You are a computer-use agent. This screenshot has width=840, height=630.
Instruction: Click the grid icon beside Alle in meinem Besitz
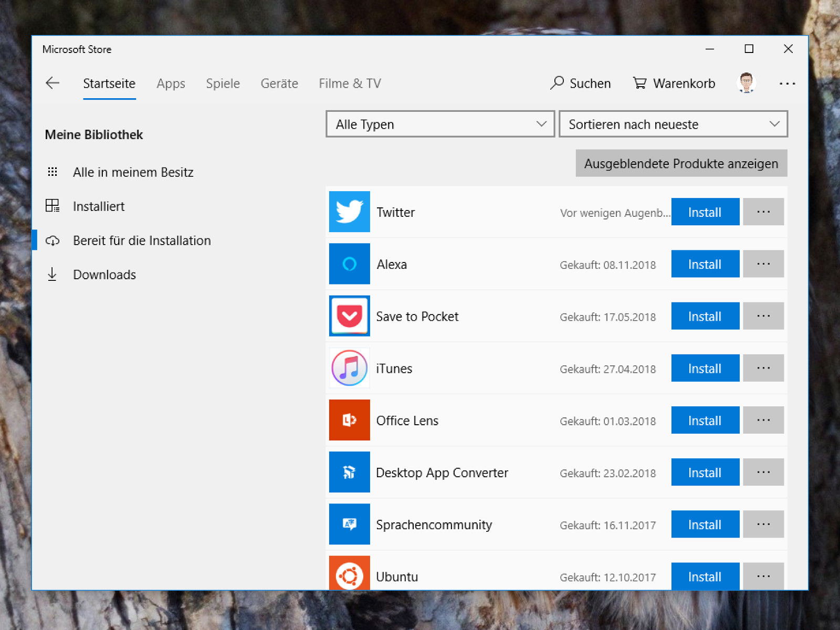tap(52, 172)
